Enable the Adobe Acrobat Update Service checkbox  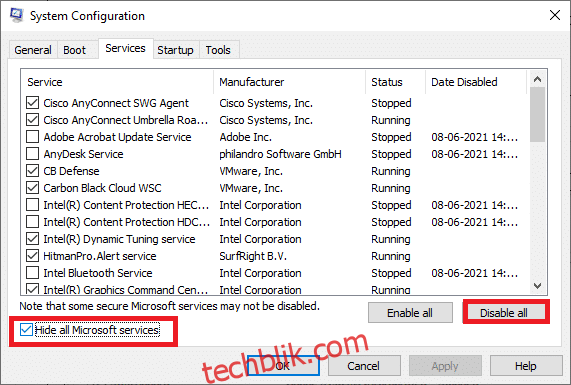click(x=32, y=137)
